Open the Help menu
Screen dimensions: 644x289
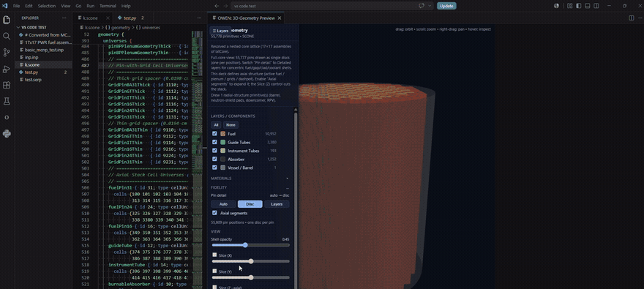tap(126, 6)
